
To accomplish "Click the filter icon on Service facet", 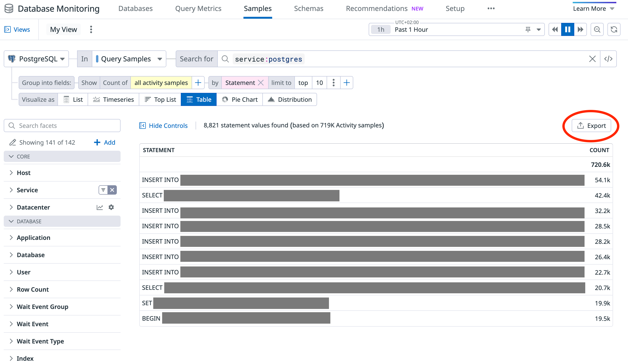I will 104,190.
